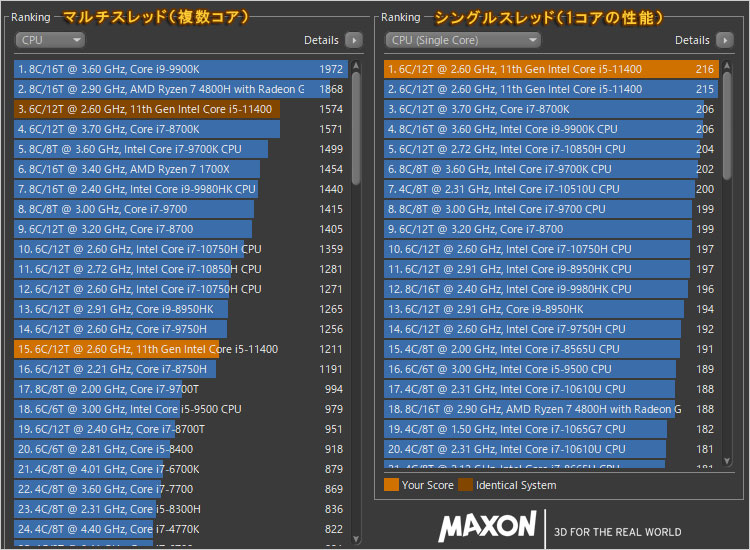Click scroll-down arrow of single-core list
The height and width of the screenshot is (550, 750).
(727, 461)
